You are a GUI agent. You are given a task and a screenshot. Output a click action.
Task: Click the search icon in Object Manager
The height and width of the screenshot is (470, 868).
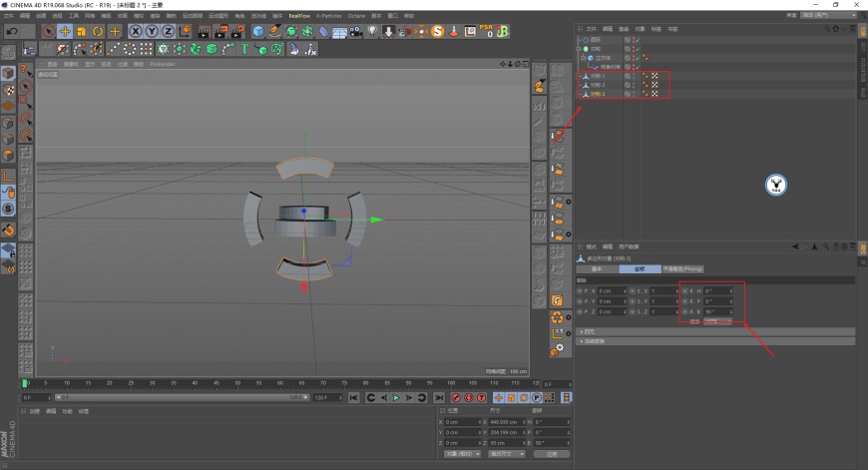(827, 29)
